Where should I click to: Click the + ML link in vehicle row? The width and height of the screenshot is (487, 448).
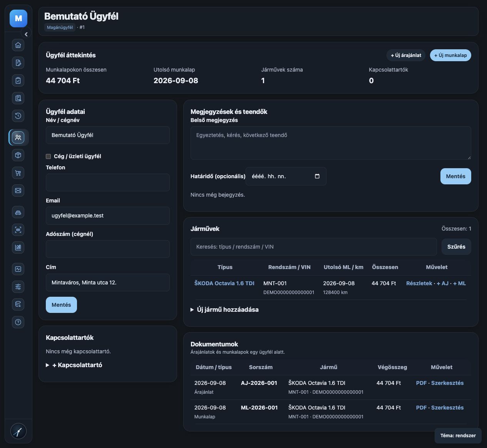pos(460,283)
